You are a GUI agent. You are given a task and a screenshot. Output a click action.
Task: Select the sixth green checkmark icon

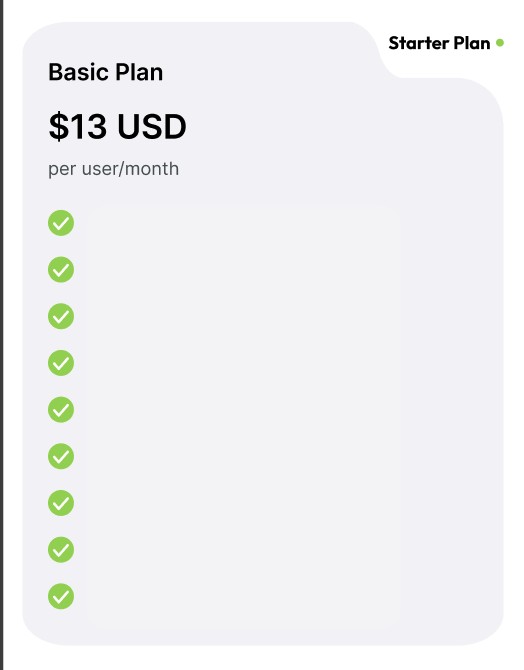[x=61, y=456]
